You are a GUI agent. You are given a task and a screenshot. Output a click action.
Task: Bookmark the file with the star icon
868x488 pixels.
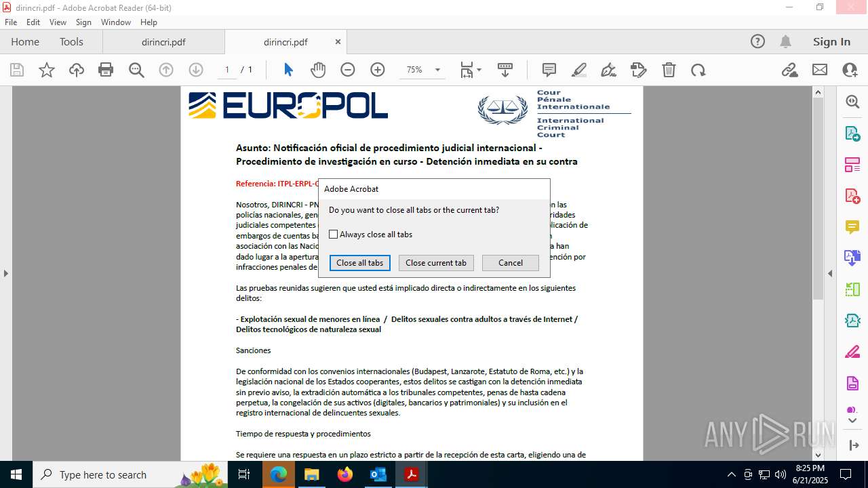click(x=47, y=70)
